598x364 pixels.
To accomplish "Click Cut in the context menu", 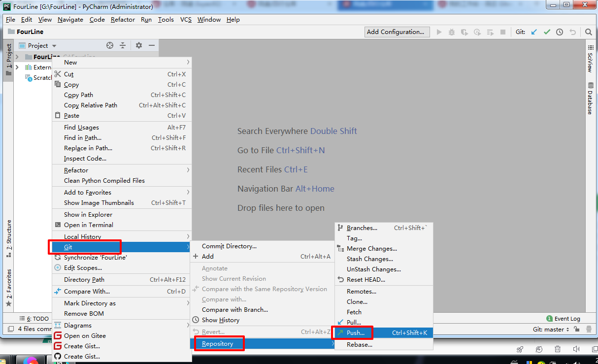I will [122, 74].
